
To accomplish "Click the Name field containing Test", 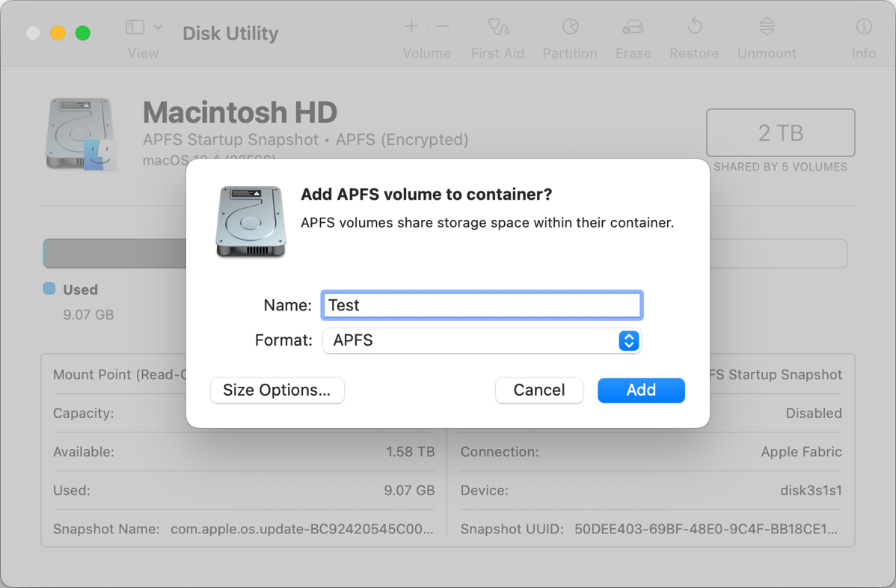I will [x=482, y=305].
